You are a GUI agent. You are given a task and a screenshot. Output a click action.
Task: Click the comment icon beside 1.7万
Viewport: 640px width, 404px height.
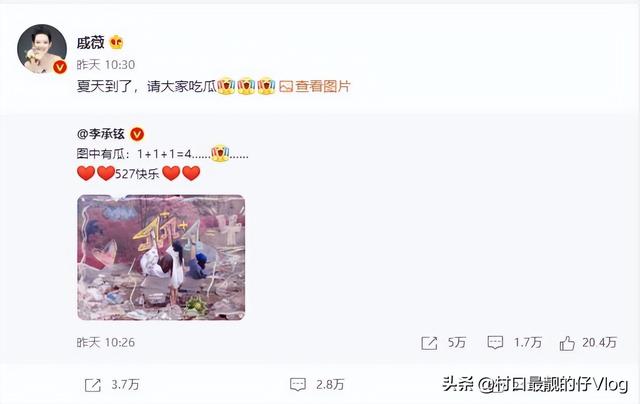[495, 343]
